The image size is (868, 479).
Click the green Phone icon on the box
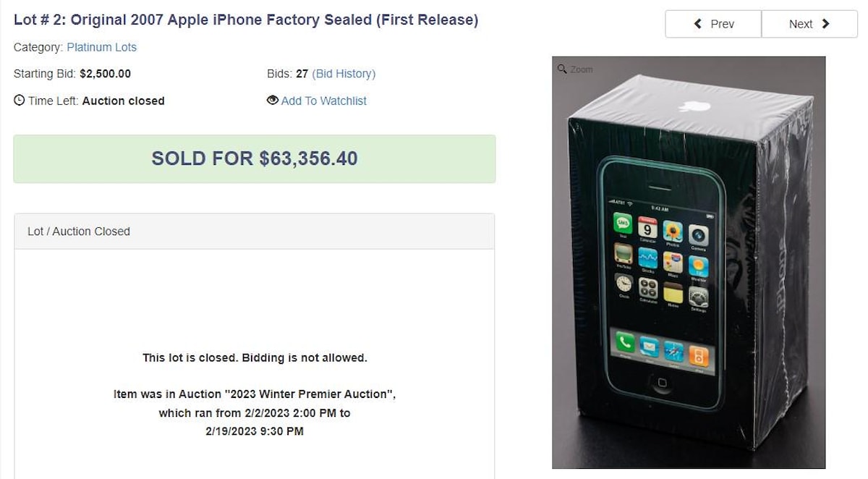coord(624,343)
